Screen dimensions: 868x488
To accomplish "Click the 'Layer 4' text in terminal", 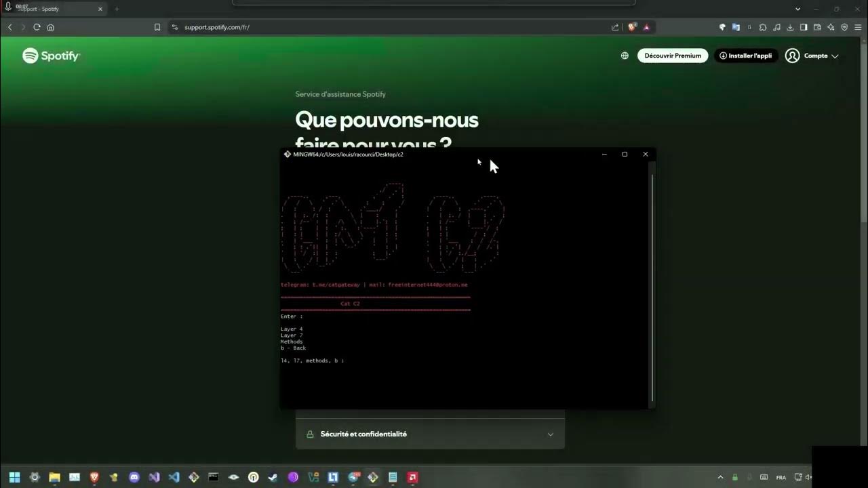I will [292, 329].
